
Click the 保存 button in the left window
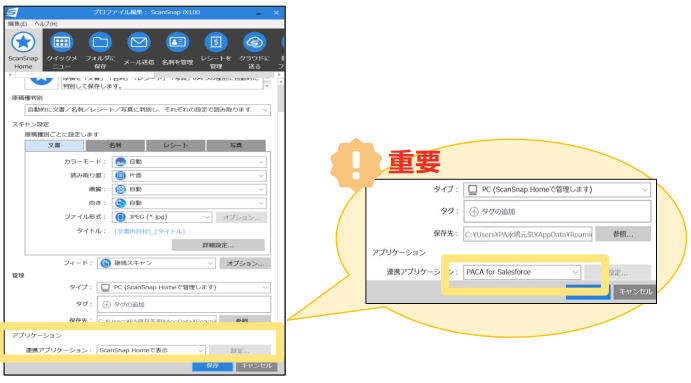click(212, 365)
